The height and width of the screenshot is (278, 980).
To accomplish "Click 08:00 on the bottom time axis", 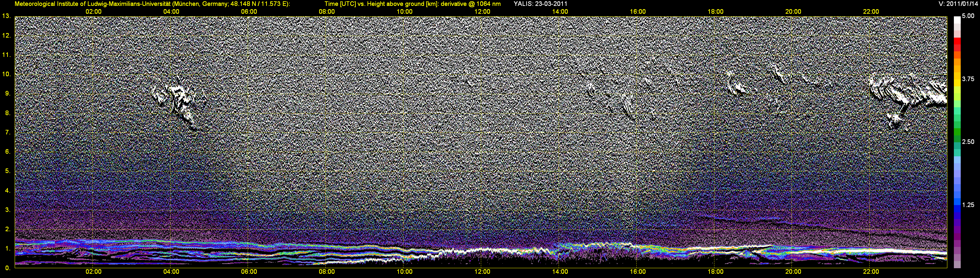I will [327, 272].
